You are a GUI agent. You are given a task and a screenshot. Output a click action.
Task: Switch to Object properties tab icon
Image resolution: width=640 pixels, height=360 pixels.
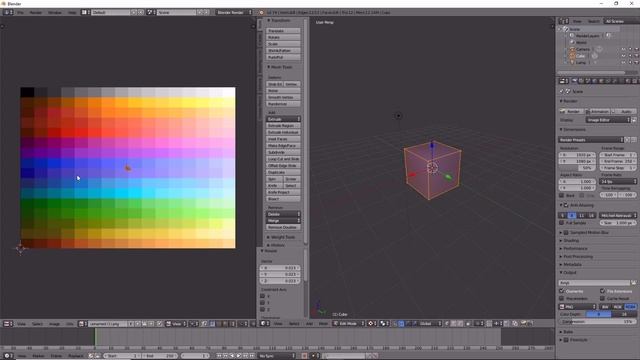tap(602, 81)
